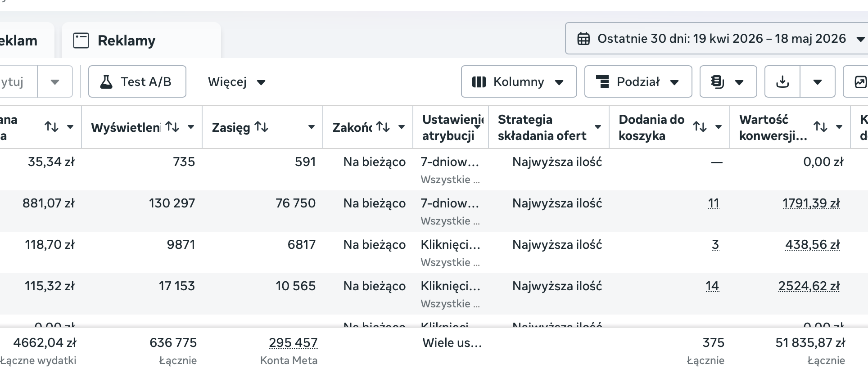The image size is (868, 378).
Task: Click the 1791,39 zł conversion value
Action: (811, 203)
